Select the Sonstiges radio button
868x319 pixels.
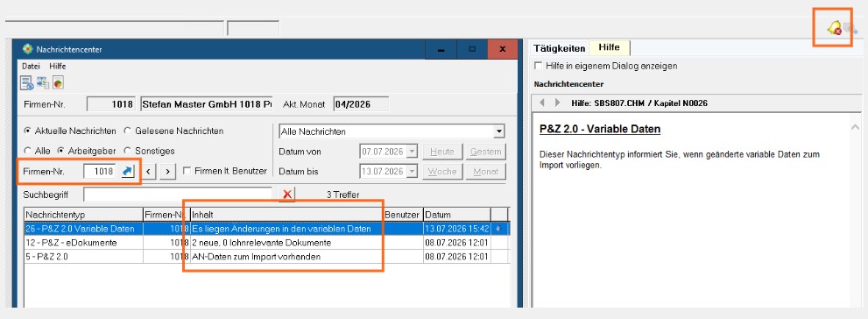pos(127,151)
